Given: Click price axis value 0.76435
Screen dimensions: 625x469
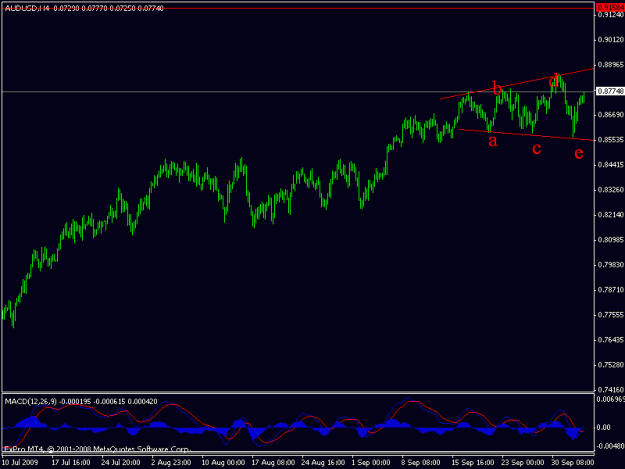Looking at the screenshot, I should [610, 340].
